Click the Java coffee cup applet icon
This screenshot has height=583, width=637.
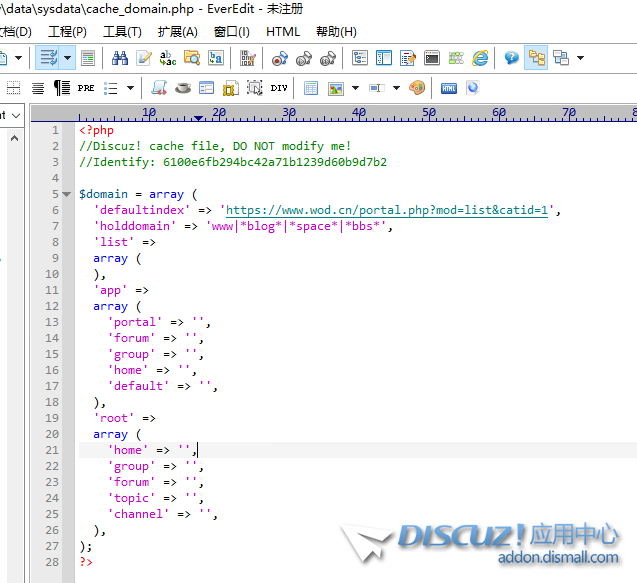coord(183,88)
